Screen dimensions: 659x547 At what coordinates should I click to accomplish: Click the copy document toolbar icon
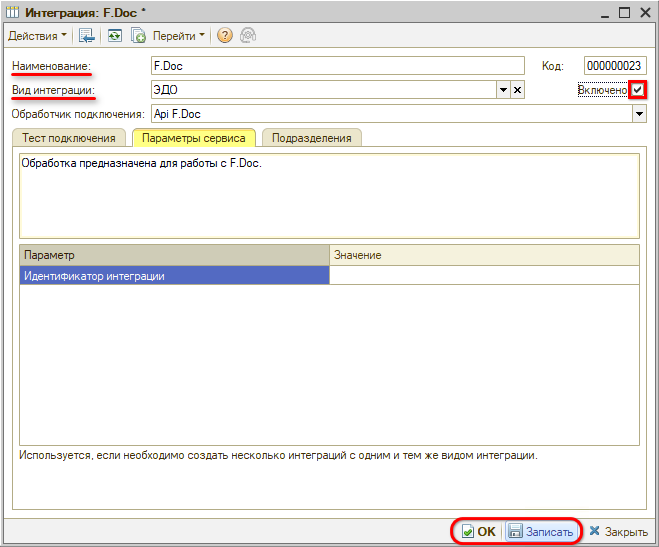pos(138,36)
